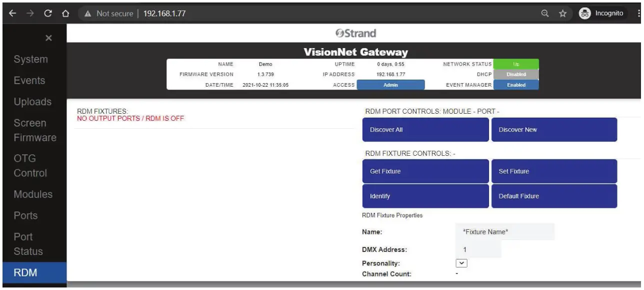644x290 pixels.
Task: Click the Incognito profile icon
Action: (586, 13)
